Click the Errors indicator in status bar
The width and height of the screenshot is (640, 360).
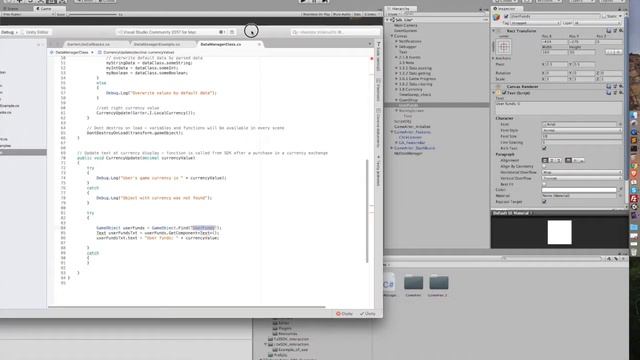pyautogui.click(x=344, y=314)
